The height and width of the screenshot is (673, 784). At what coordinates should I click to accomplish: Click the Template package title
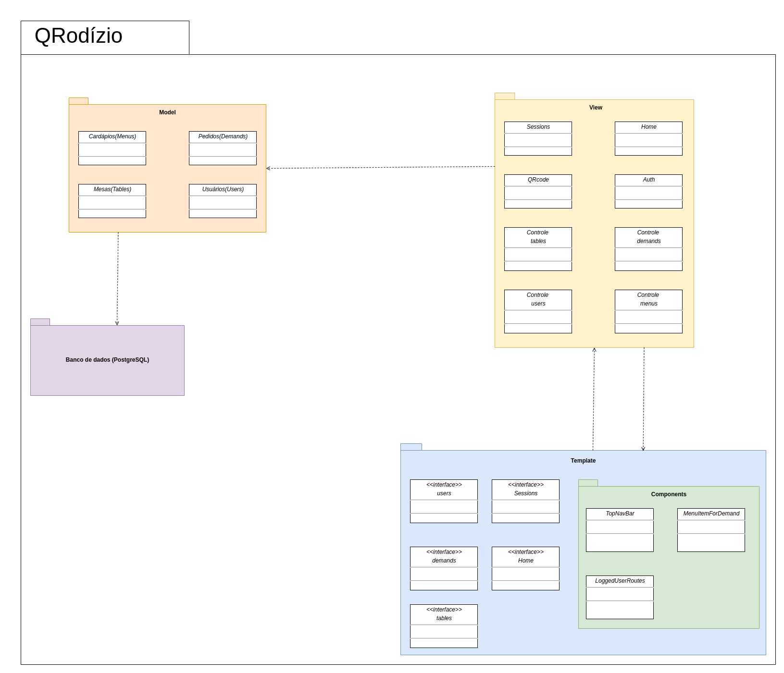click(583, 461)
